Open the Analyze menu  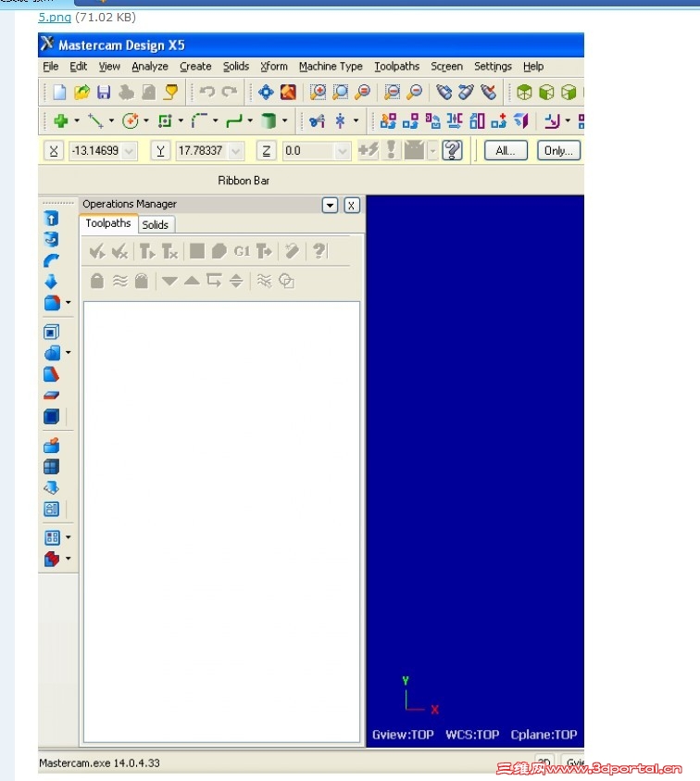(150, 67)
